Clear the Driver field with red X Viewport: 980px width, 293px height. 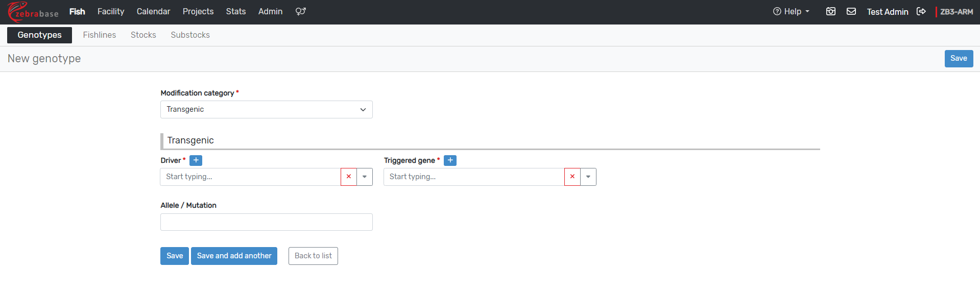(349, 177)
